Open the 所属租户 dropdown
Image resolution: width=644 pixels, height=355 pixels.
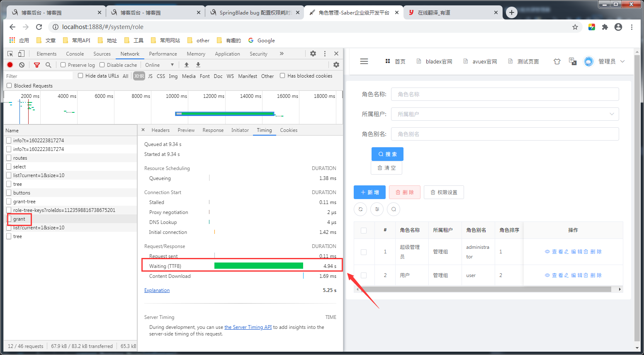pyautogui.click(x=505, y=114)
